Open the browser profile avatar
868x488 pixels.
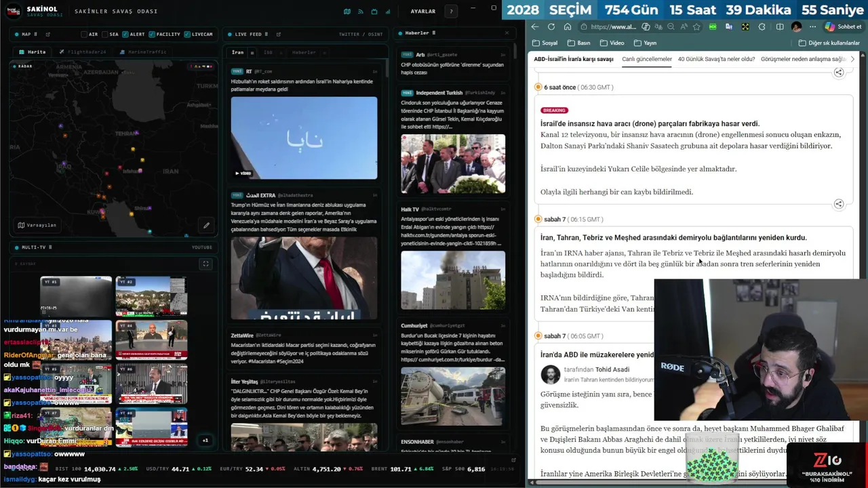[796, 27]
